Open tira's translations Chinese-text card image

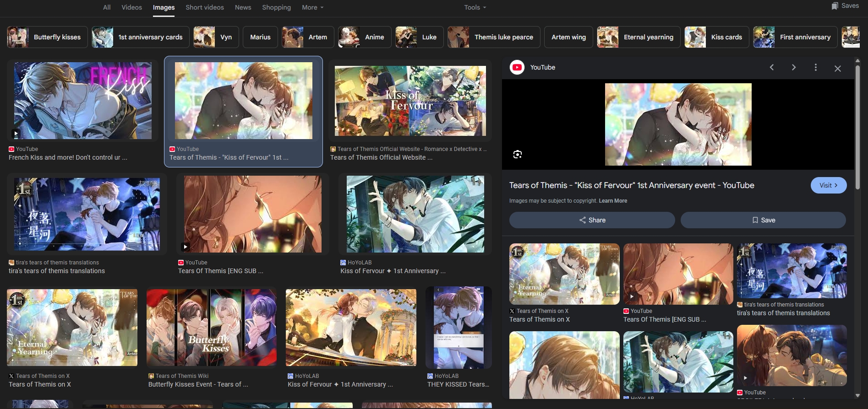(87, 215)
